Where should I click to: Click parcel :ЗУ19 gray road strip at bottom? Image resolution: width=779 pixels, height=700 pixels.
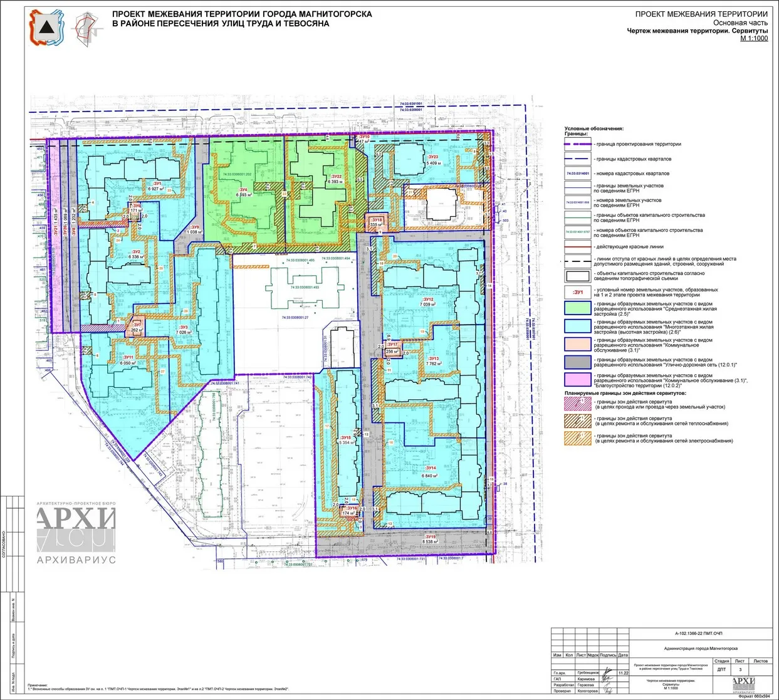pos(430,539)
